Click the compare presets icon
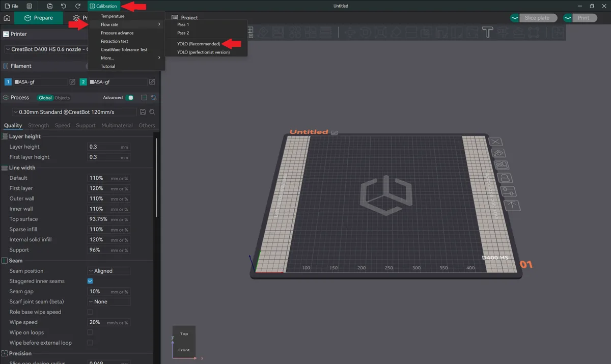The width and height of the screenshot is (611, 364). tap(153, 98)
